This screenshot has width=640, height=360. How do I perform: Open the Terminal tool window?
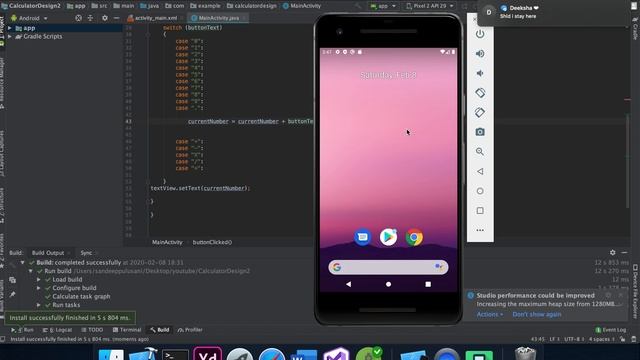pyautogui.click(x=127, y=330)
